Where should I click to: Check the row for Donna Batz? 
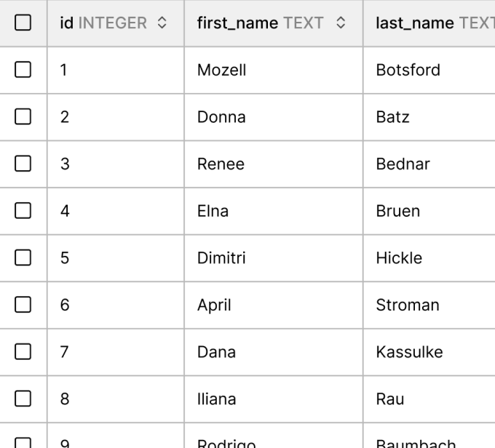tap(23, 117)
